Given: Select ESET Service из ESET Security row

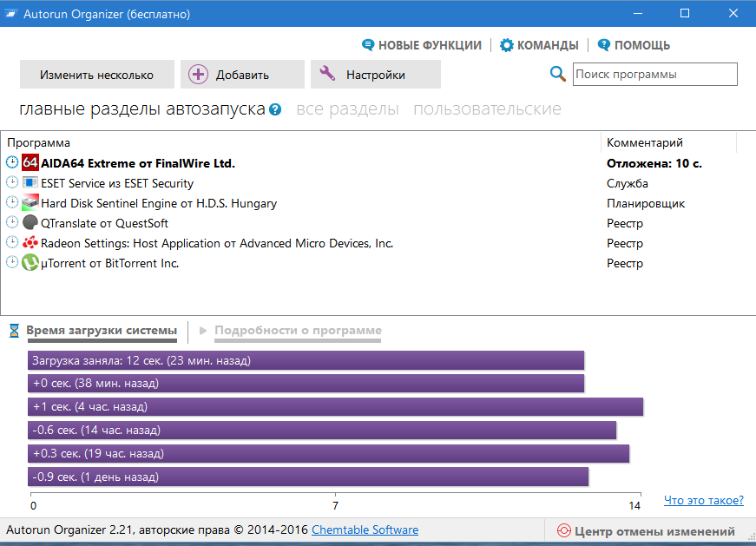Looking at the screenshot, I should 378,183.
